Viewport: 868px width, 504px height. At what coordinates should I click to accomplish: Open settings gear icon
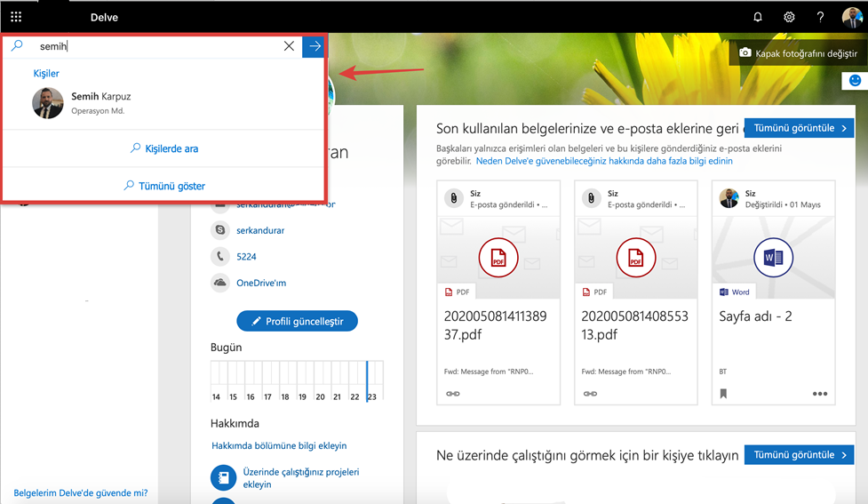[790, 17]
